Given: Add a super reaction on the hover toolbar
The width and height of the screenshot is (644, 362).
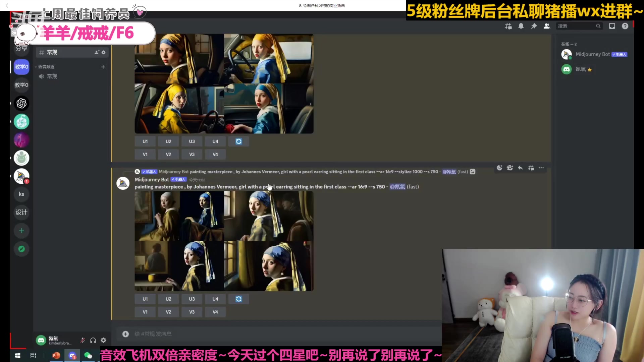Looking at the screenshot, I should point(510,168).
